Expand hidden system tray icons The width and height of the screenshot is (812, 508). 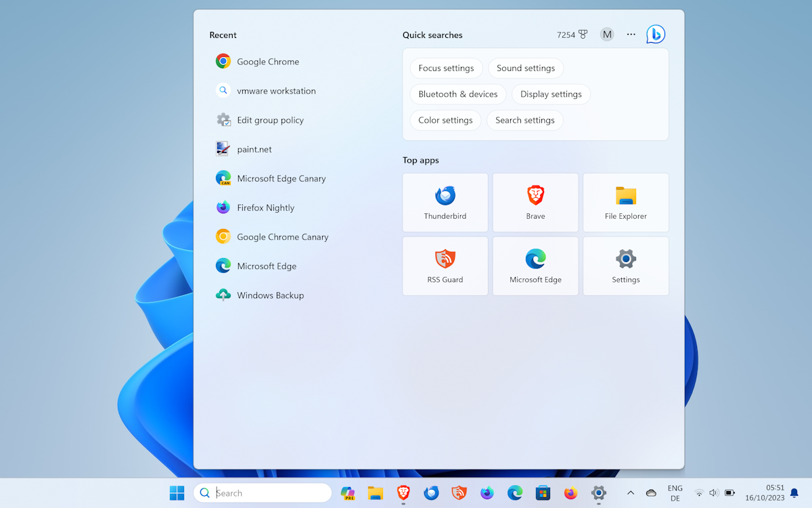[631, 492]
